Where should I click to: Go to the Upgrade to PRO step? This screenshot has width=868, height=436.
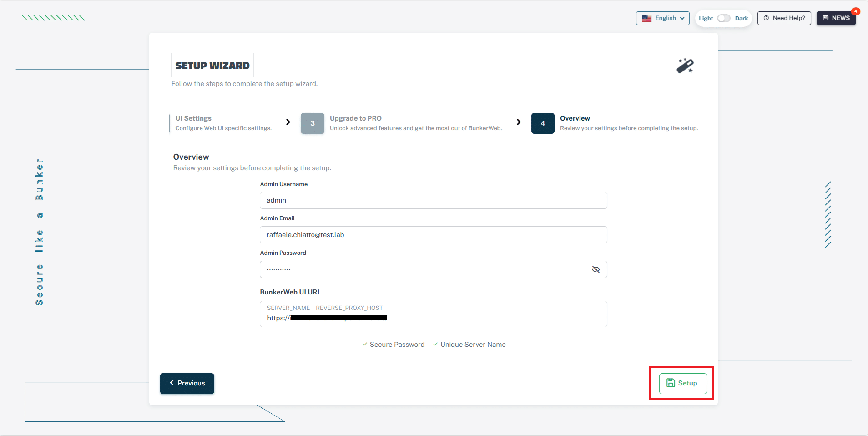tap(355, 118)
